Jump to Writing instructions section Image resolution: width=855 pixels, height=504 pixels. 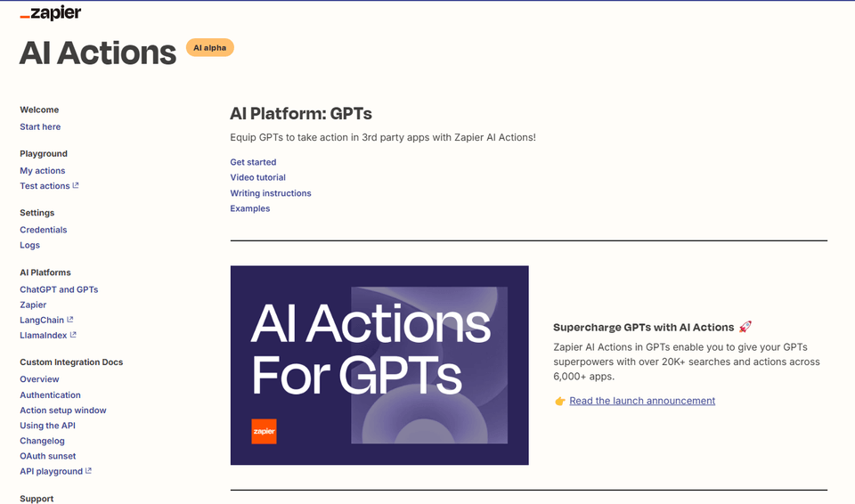(x=271, y=193)
